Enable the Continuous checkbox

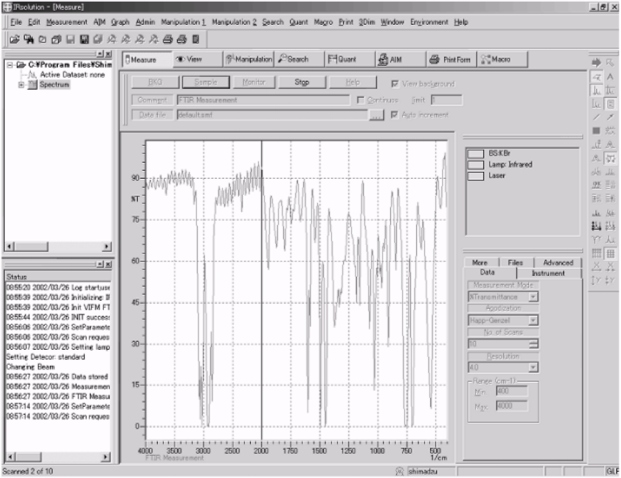tap(360, 100)
